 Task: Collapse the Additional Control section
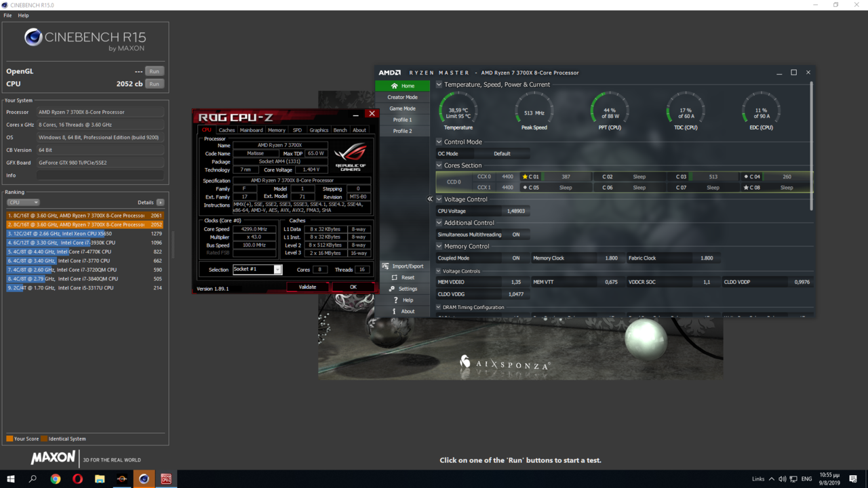click(x=439, y=223)
